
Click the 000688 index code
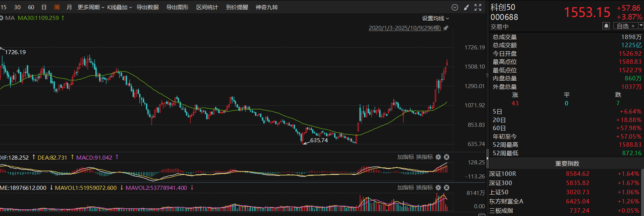coord(504,17)
